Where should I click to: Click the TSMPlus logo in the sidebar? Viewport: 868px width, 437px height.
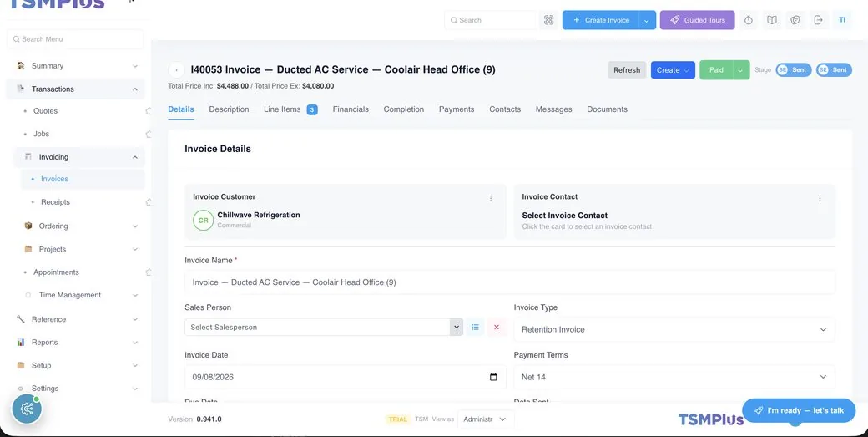tap(57, 3)
